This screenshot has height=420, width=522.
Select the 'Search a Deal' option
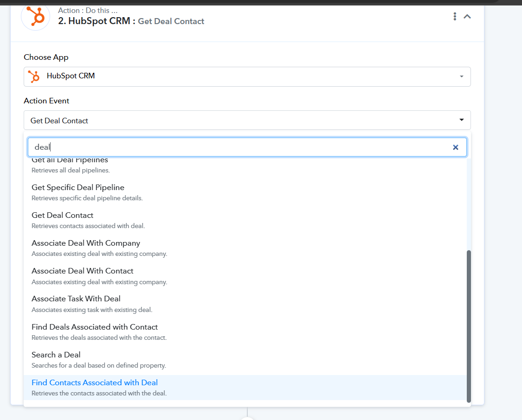[x=245, y=360]
